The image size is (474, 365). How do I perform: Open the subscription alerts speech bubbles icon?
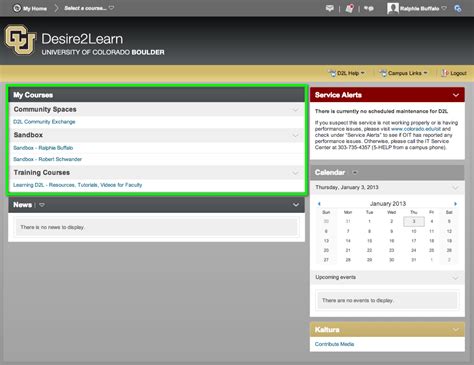(x=369, y=8)
